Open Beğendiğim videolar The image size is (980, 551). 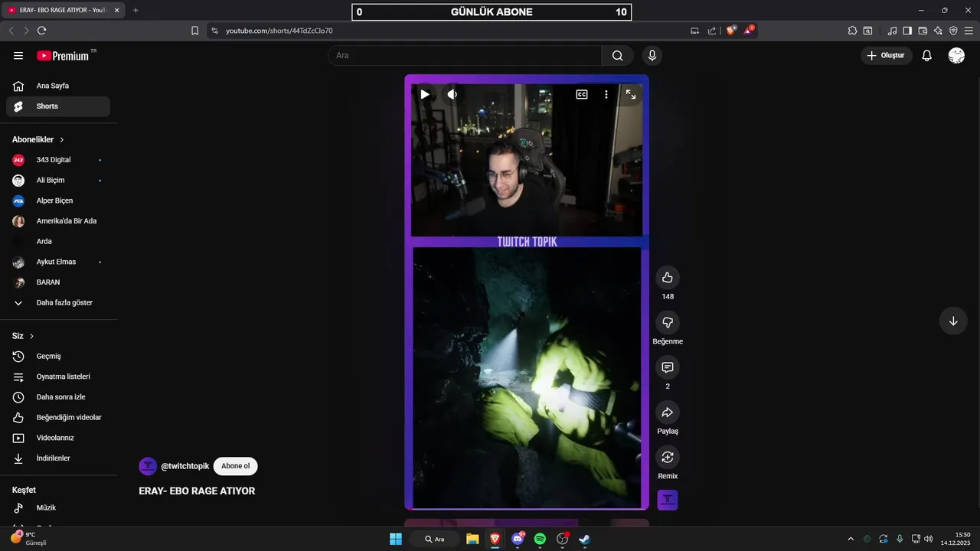pyautogui.click(x=58, y=417)
